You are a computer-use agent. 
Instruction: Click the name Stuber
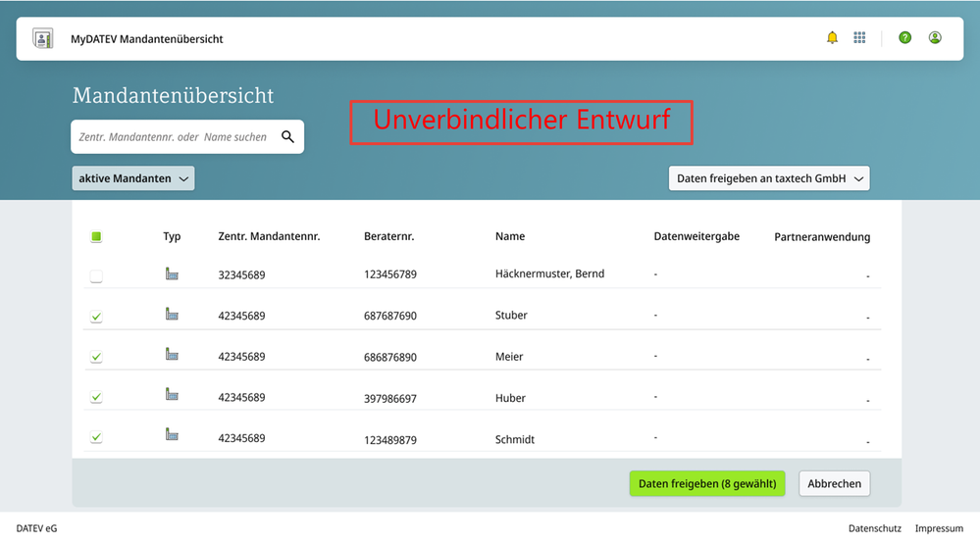coord(511,315)
